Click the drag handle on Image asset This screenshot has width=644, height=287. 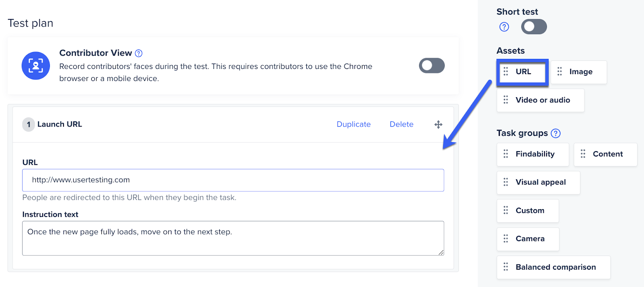tap(559, 72)
